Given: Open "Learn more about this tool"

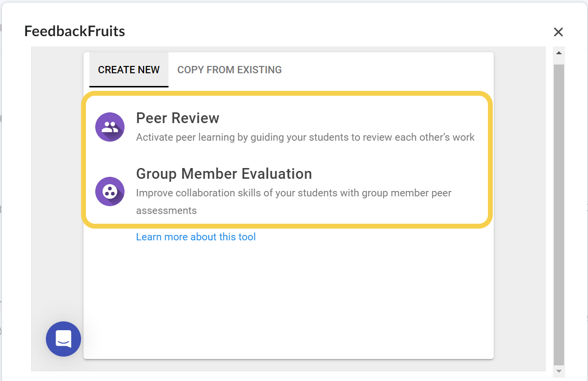Looking at the screenshot, I should 196,236.
